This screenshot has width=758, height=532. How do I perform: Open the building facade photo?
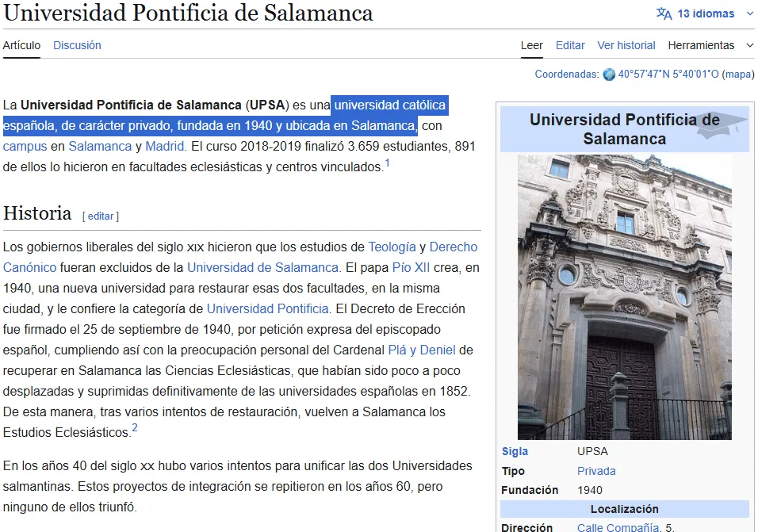pos(625,297)
